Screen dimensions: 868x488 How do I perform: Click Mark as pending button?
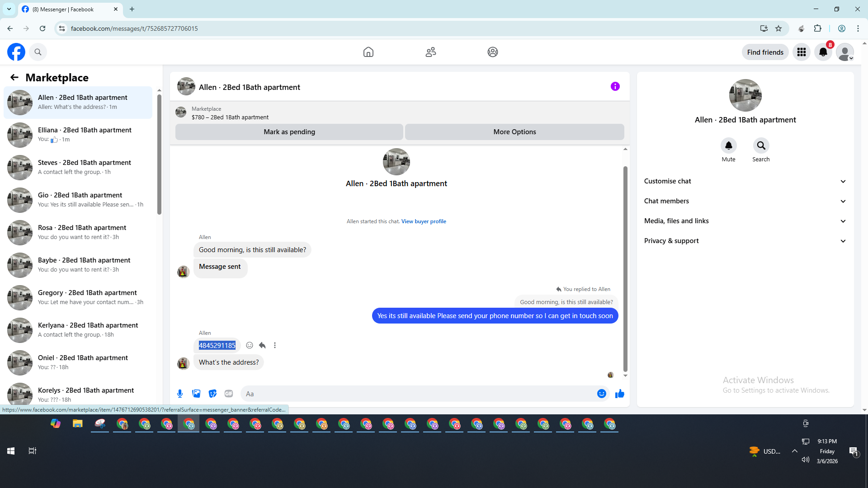[289, 132]
